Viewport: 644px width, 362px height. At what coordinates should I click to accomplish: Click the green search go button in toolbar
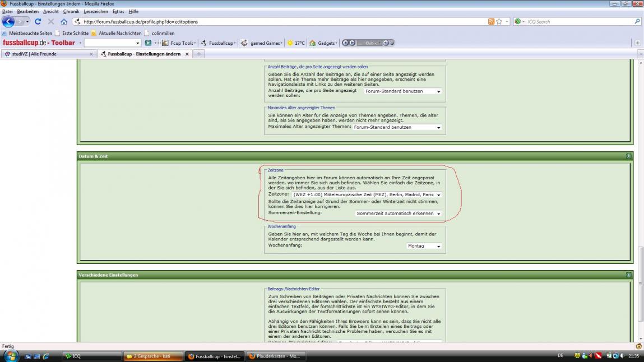coord(148,43)
